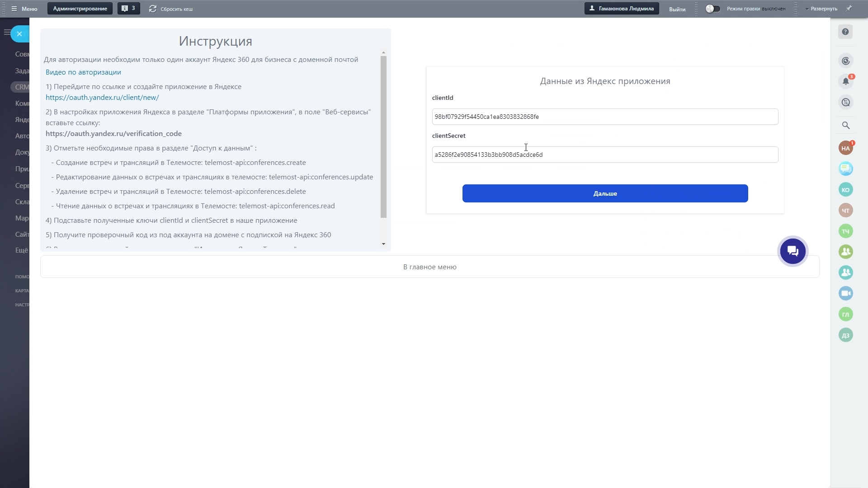Viewport: 868px width, 488px height.
Task: Open notifications bell icon
Action: [845, 81]
